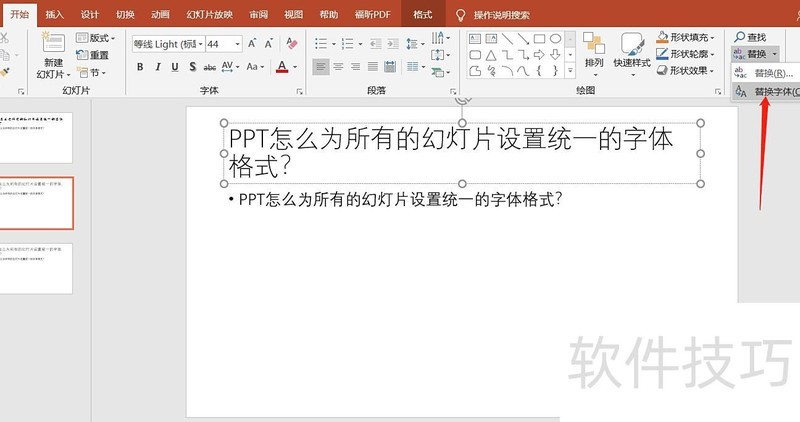Open 形状填充 shape fill
Viewport: 800px width, 422px height.
tap(686, 37)
